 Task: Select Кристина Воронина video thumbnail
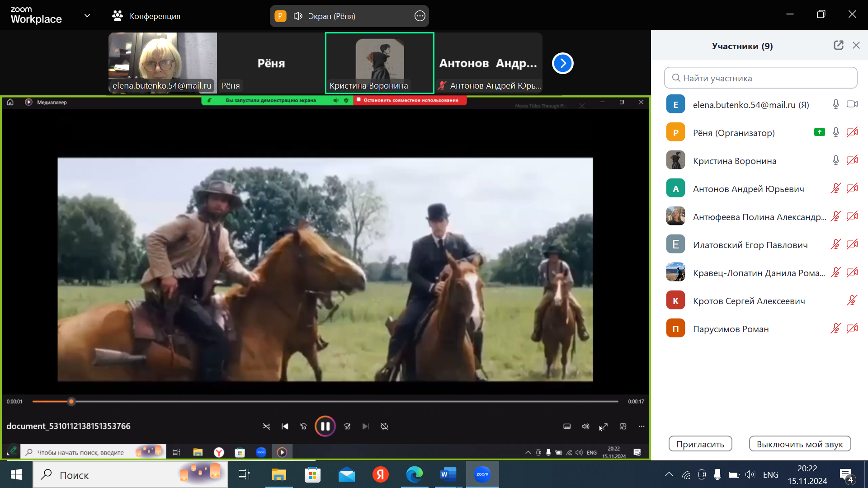(x=380, y=63)
